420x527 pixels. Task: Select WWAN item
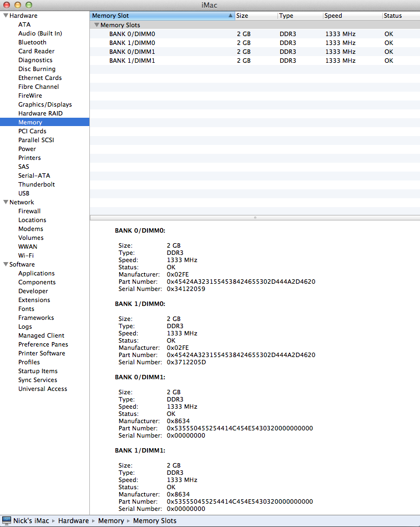click(28, 247)
